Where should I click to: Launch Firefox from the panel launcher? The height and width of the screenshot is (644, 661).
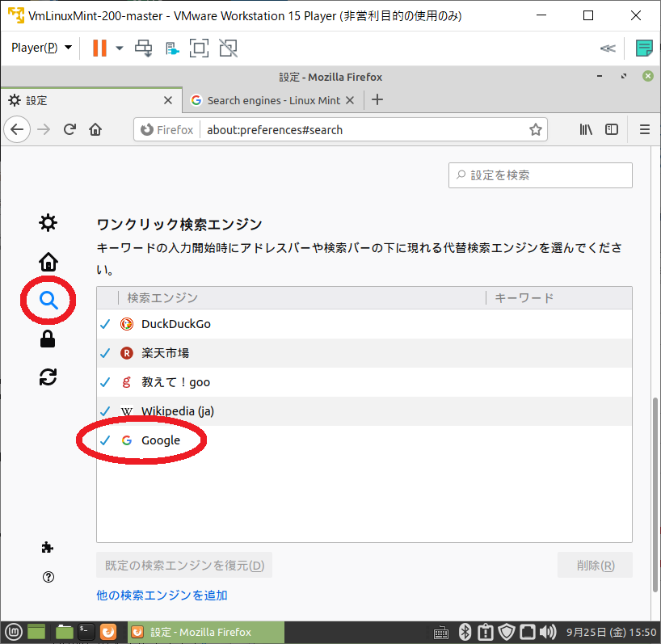pyautogui.click(x=108, y=632)
